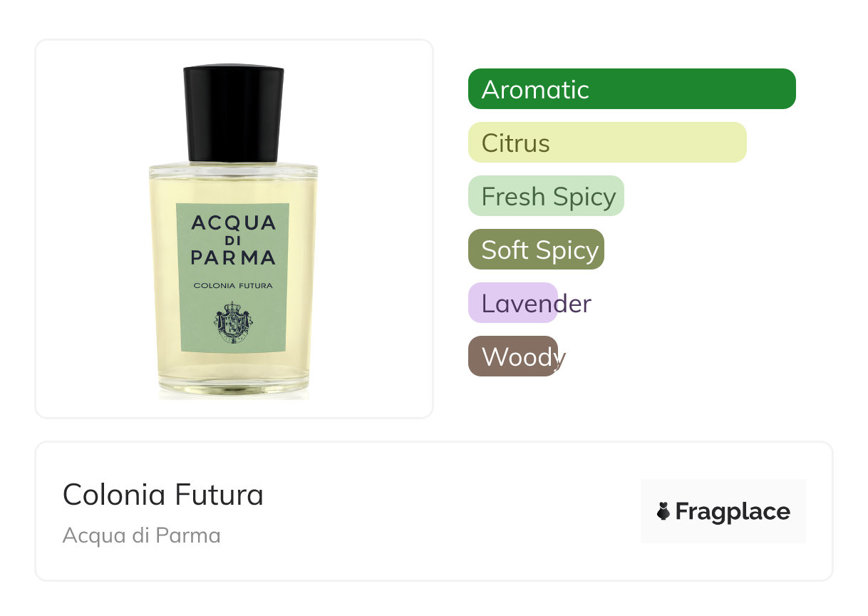Click the crest emblem on the bottle label

tap(233, 322)
